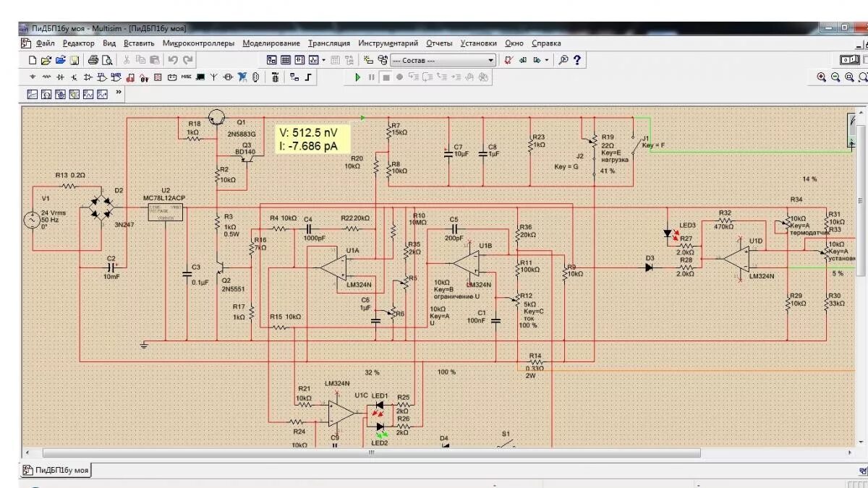Open the Редактор menu
Image resolution: width=868 pixels, height=488 pixels.
click(x=78, y=43)
